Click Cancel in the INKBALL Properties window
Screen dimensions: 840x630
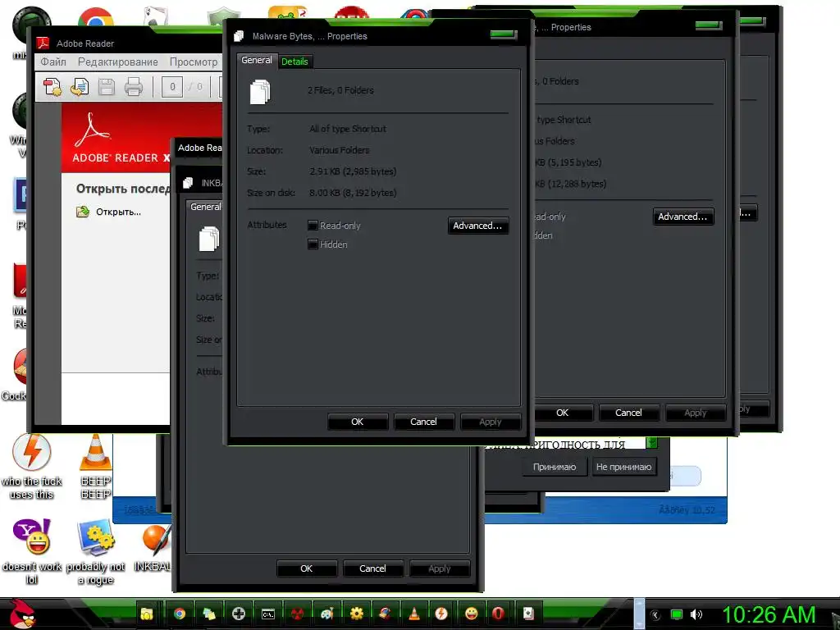(x=373, y=568)
